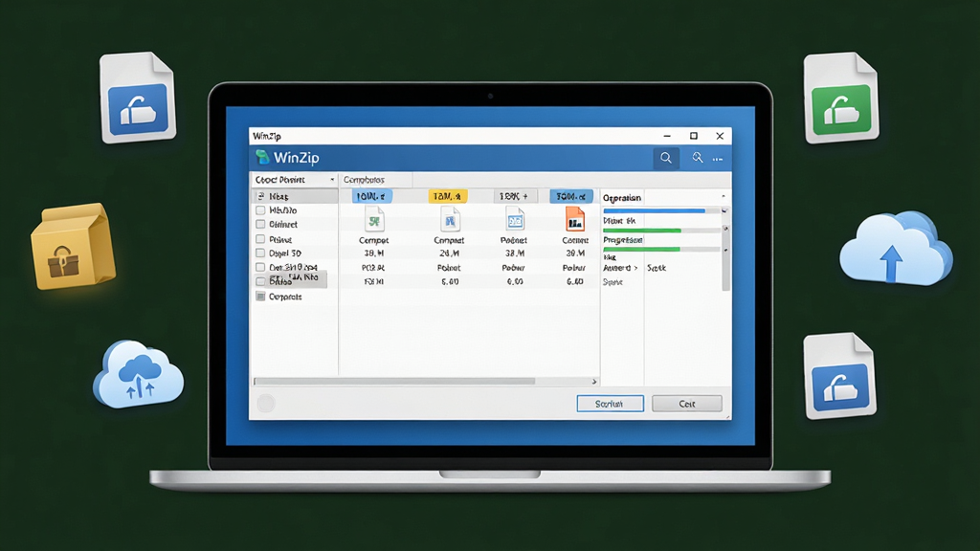Click the yellow tag above the blue document
Image resolution: width=980 pixels, height=551 pixels.
448,196
